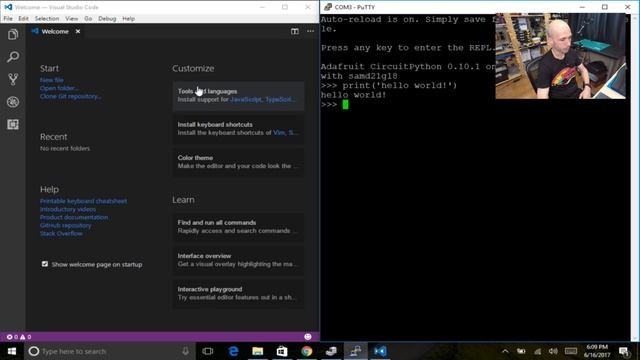Open the Selection menu
This screenshot has height=360, width=640.
[x=47, y=19]
